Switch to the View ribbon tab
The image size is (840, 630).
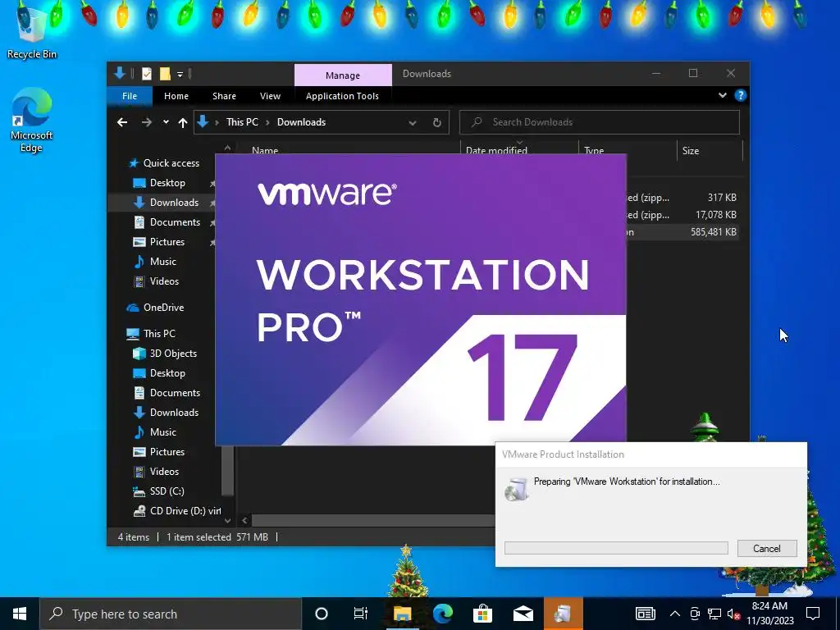[x=270, y=96]
